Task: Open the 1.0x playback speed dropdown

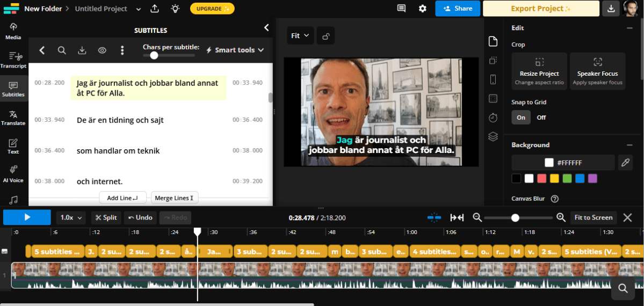Action: click(x=71, y=217)
